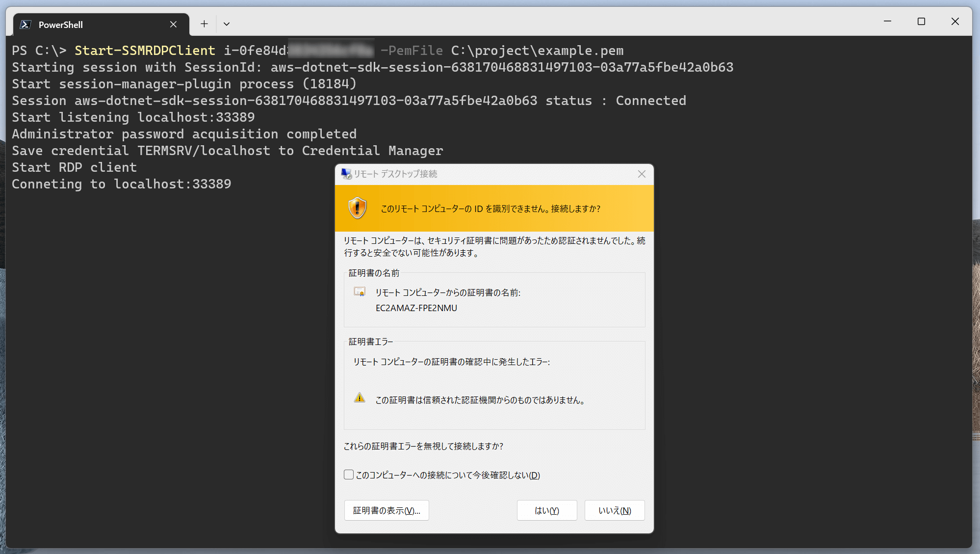Click the PowerShell tab icon
Screen dimensions: 980x554
click(x=26, y=25)
